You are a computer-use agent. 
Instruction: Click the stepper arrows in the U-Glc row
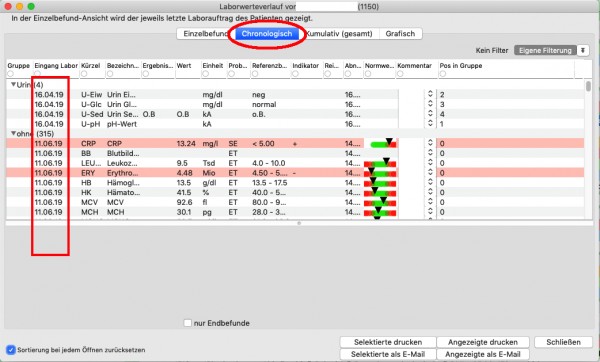coord(430,104)
